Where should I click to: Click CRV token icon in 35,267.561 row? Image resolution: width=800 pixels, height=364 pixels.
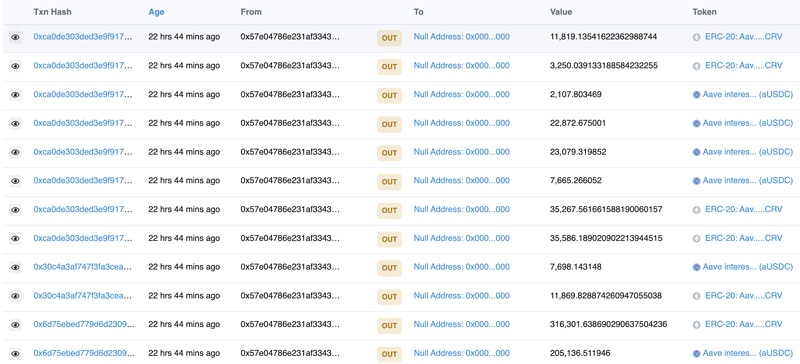pyautogui.click(x=696, y=210)
